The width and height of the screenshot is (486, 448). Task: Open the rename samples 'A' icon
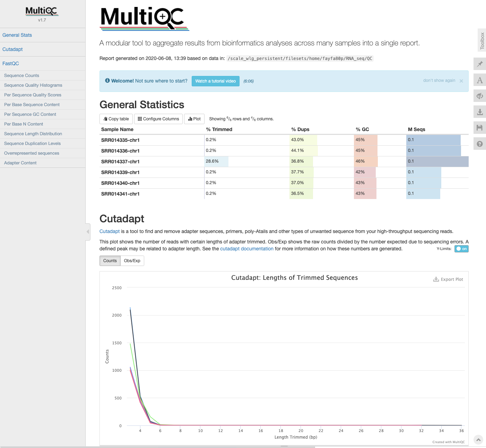tap(480, 80)
